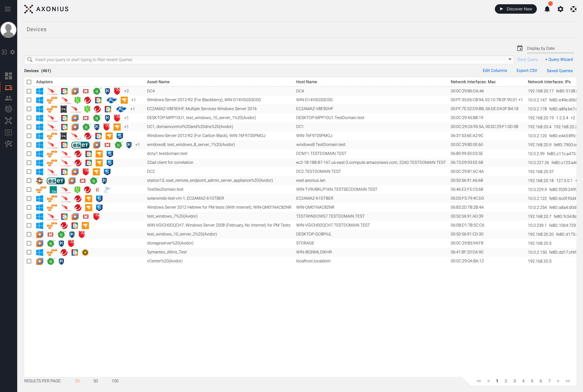The image size is (583, 392).
Task: Open Users page icon in sidebar
Action: pyautogui.click(x=8, y=98)
